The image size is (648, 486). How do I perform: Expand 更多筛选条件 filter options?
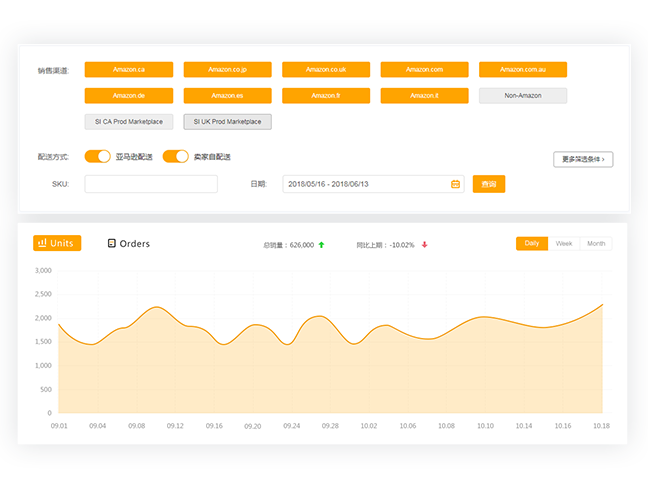click(x=583, y=159)
